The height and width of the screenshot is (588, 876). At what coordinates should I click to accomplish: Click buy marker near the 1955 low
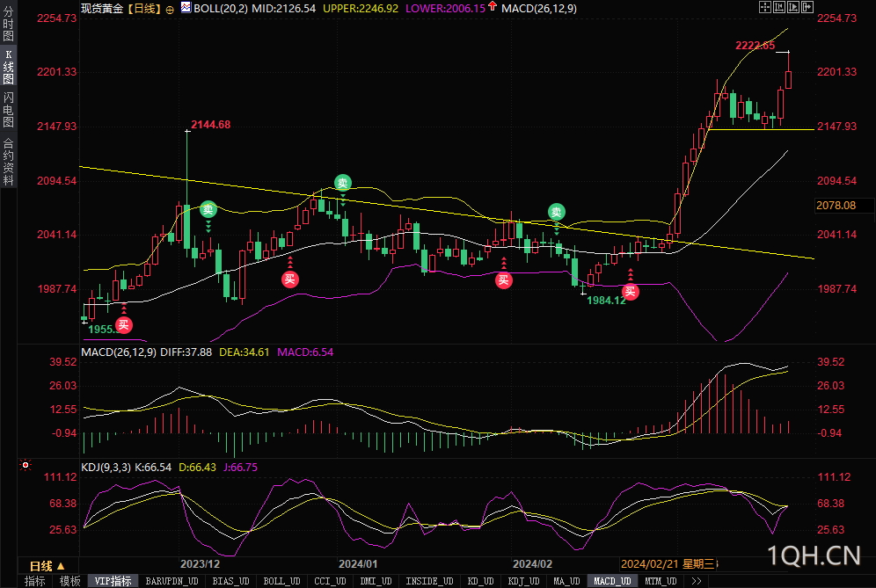[123, 325]
